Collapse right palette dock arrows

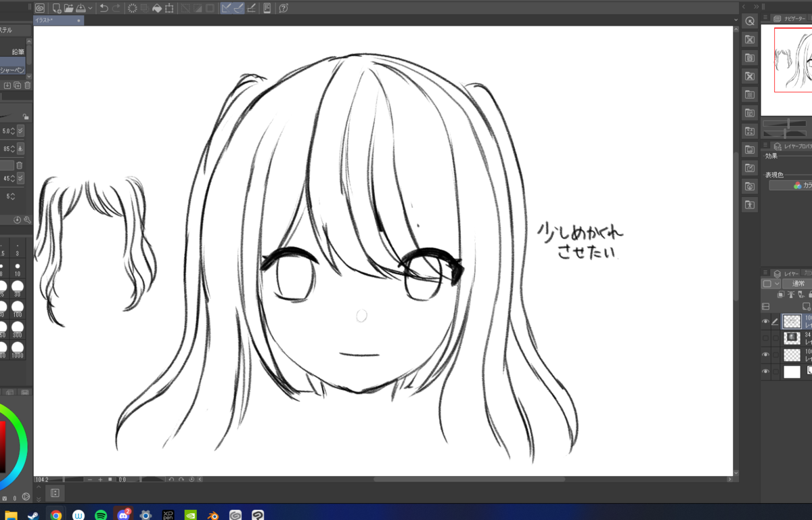pyautogui.click(x=756, y=6)
